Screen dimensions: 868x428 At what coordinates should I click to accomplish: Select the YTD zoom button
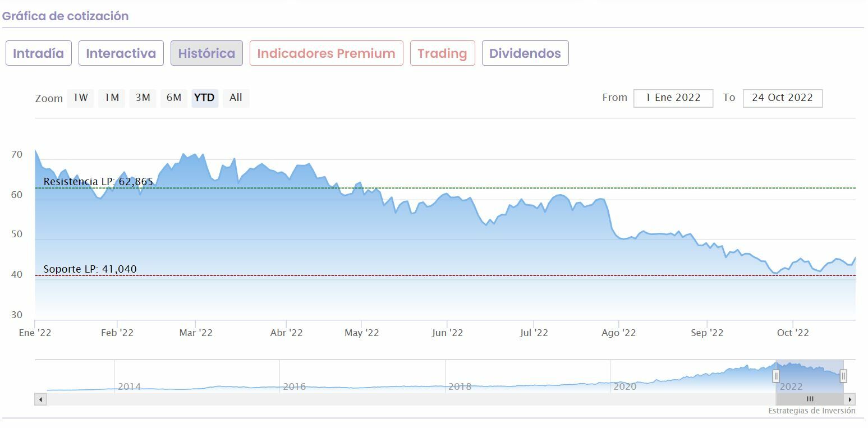coord(204,98)
